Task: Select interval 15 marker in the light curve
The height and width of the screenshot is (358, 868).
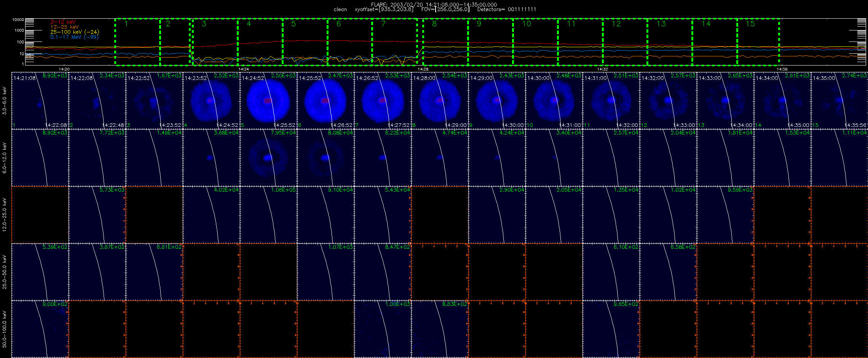Action: (750, 24)
